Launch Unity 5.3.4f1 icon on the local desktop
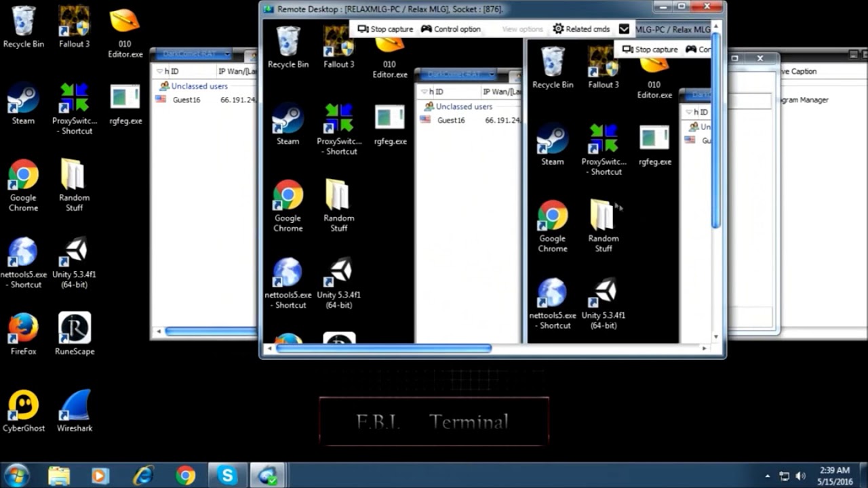868x488 pixels. pyautogui.click(x=74, y=263)
